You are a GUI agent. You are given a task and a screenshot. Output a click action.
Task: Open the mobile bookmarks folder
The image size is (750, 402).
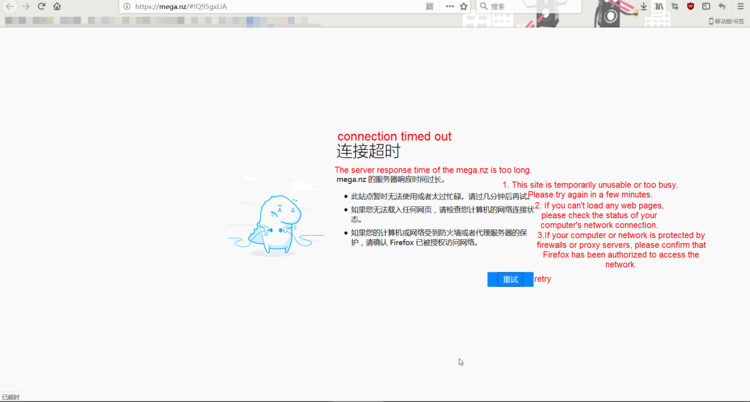(x=727, y=21)
